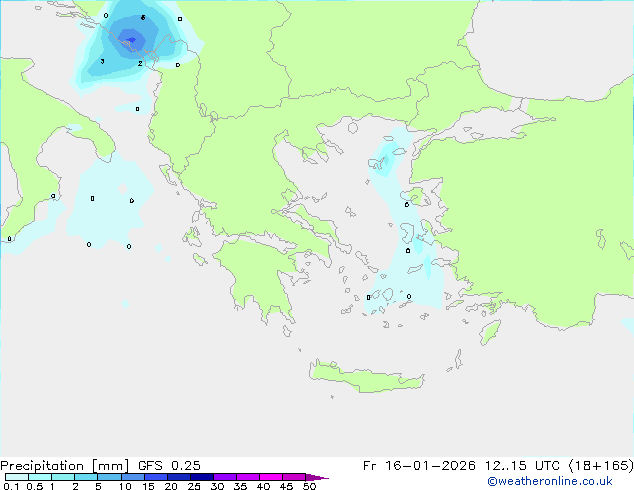Viewport: 634px width, 490px height.
Task: Click the Peloponnese peninsula on the map
Action: point(259,277)
